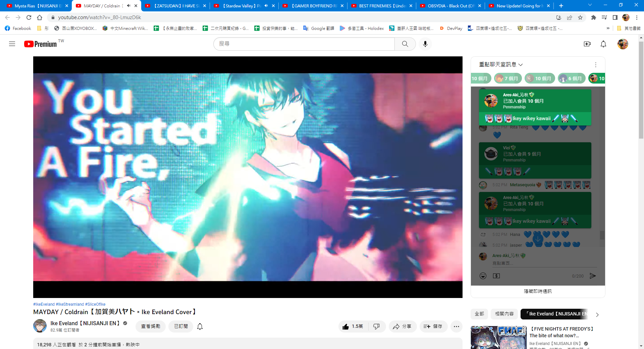This screenshot has width=644, height=349.
Task: Open Ike Eveland channel avatar
Action: (40, 326)
